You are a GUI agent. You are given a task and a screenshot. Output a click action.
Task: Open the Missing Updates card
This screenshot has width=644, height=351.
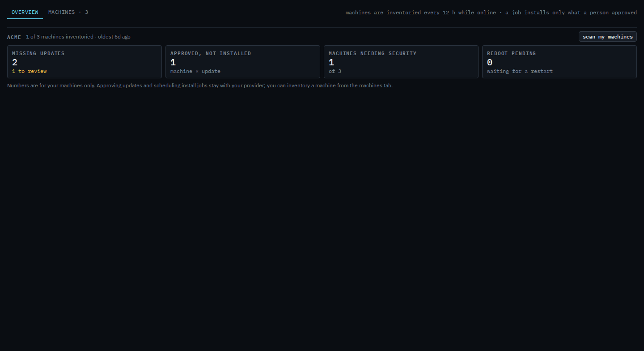tap(85, 62)
